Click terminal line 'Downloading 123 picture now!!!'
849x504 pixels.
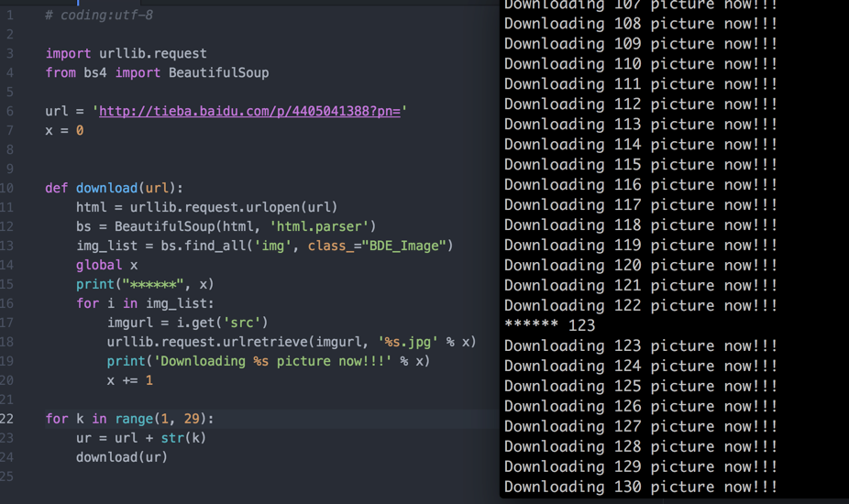(641, 345)
